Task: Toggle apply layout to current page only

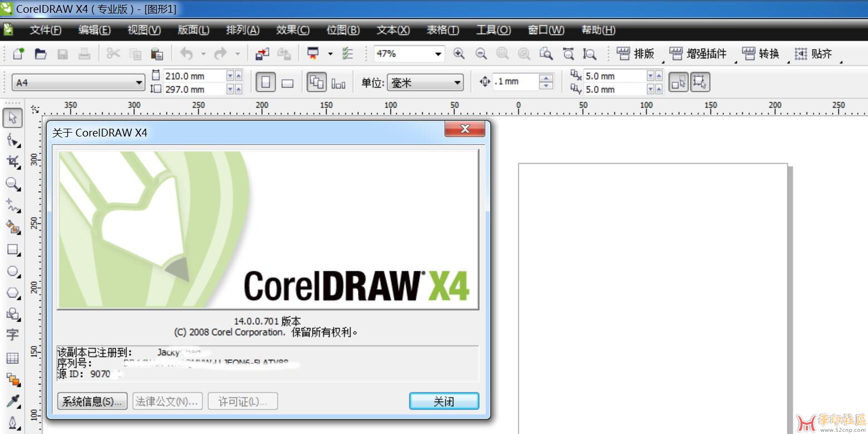Action: 338,83
